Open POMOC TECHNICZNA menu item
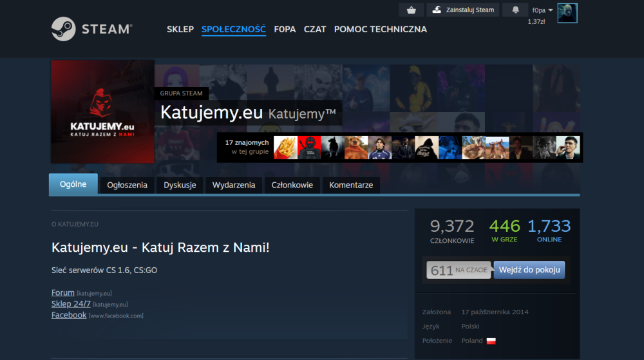Image resolution: width=644 pixels, height=360 pixels. 381,29
